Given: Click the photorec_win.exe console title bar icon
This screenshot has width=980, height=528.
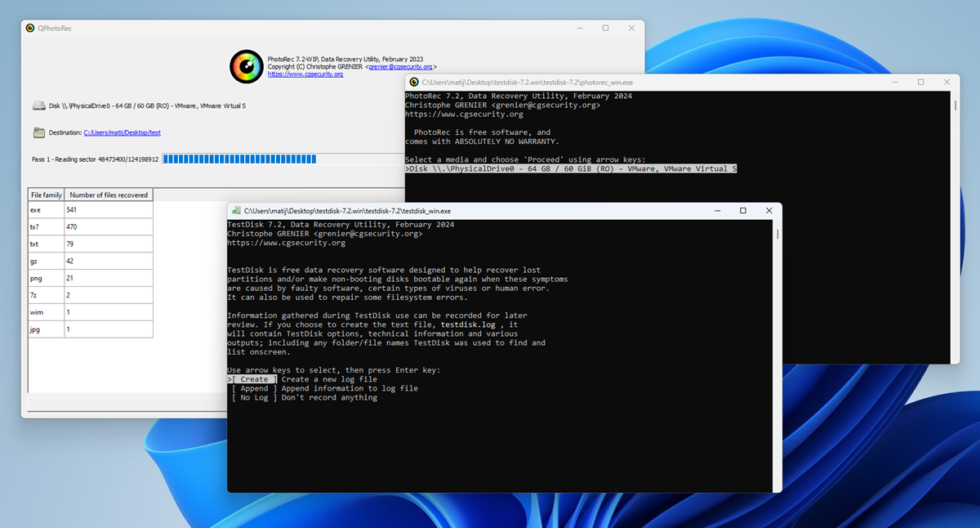Looking at the screenshot, I should click(413, 83).
